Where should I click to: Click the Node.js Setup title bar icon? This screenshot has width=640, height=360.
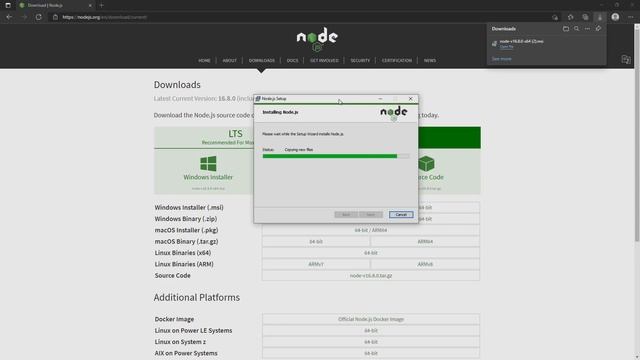(x=258, y=99)
